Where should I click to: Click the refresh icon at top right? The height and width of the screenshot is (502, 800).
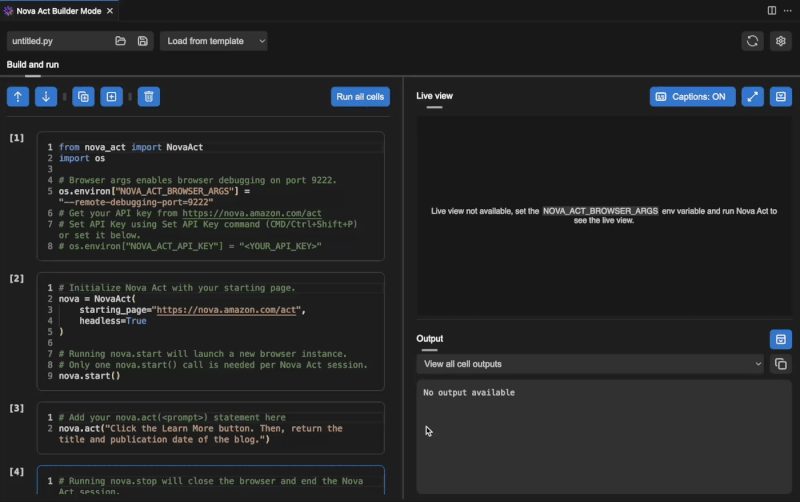click(x=752, y=41)
